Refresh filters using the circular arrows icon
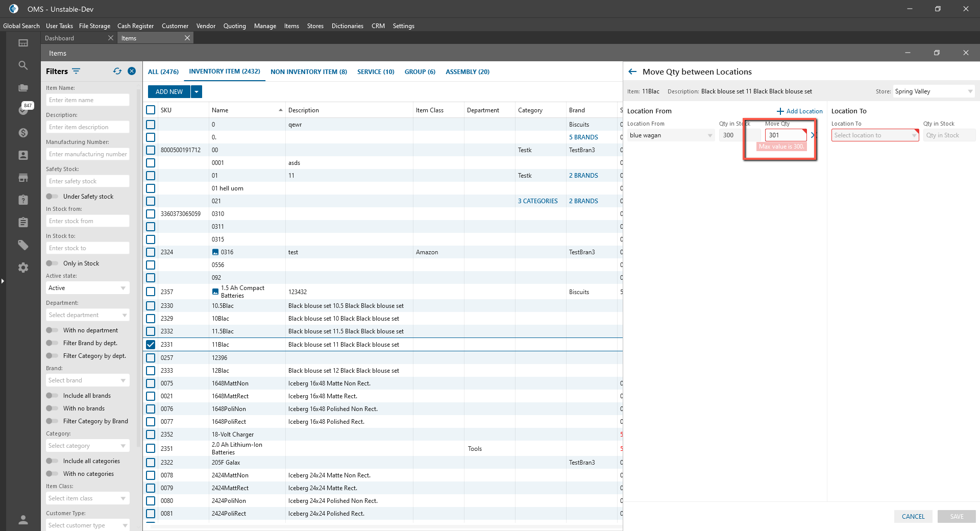Image resolution: width=980 pixels, height=531 pixels. point(117,71)
